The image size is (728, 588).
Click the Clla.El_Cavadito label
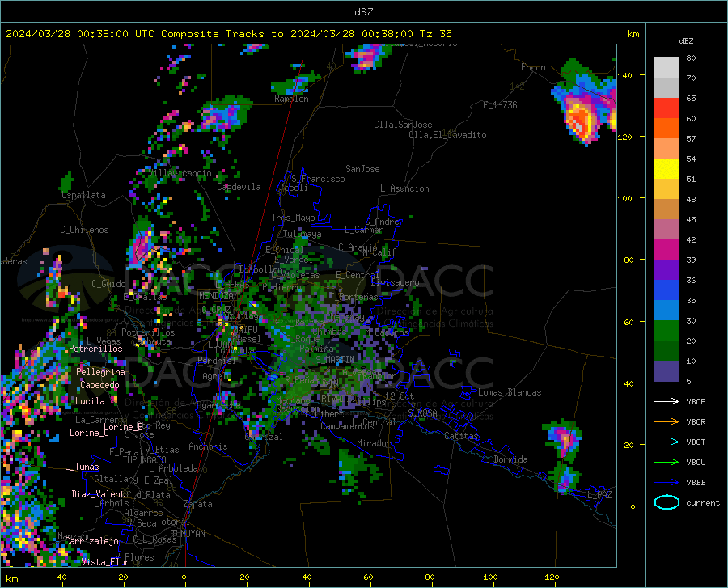[x=447, y=135]
